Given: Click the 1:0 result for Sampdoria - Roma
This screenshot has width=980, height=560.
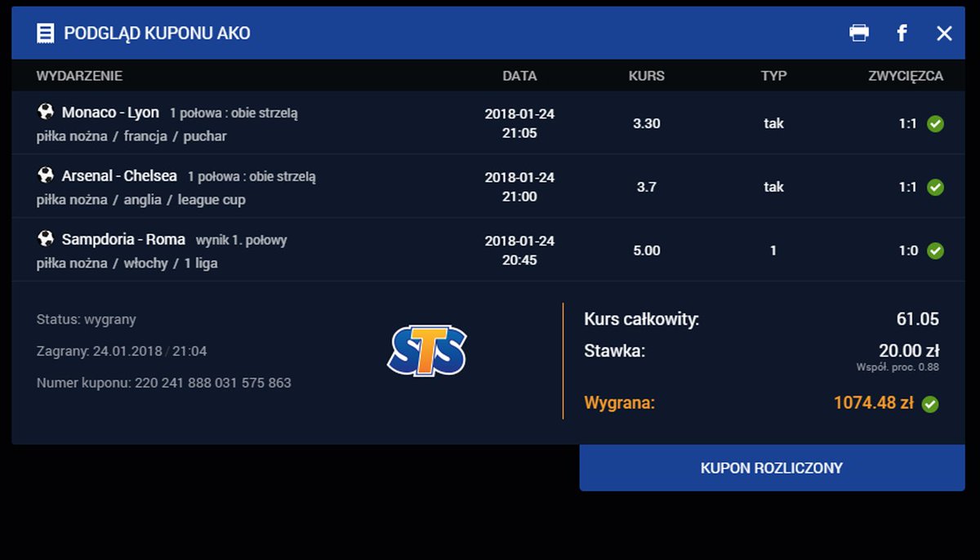Looking at the screenshot, I should (x=908, y=251).
